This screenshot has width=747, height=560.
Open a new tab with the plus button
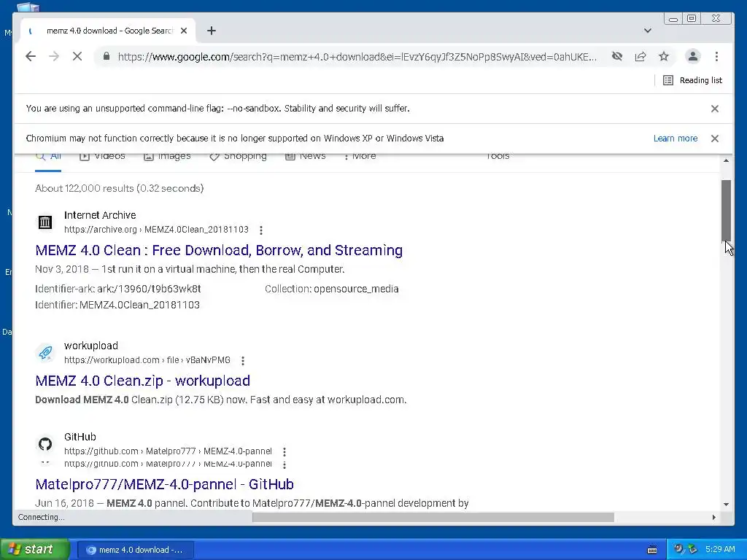[212, 31]
